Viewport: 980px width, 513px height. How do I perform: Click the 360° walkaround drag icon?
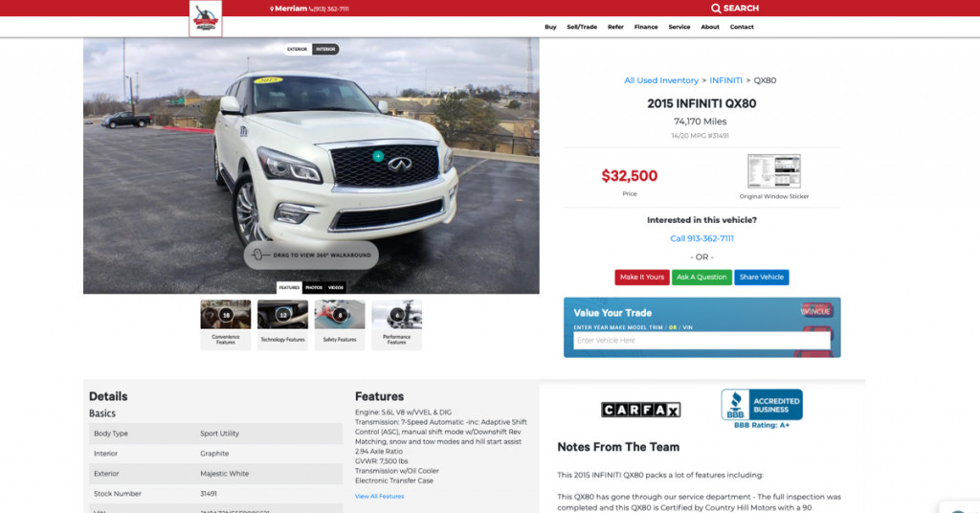(x=257, y=255)
